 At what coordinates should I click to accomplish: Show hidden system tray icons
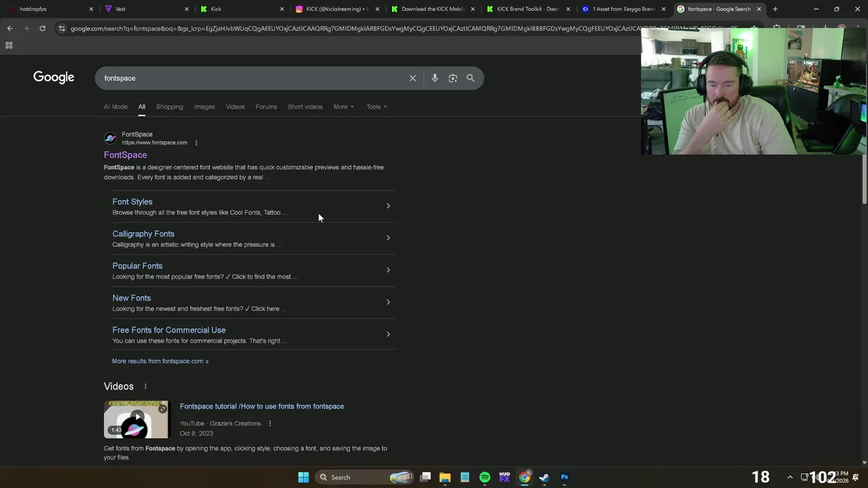point(789,477)
